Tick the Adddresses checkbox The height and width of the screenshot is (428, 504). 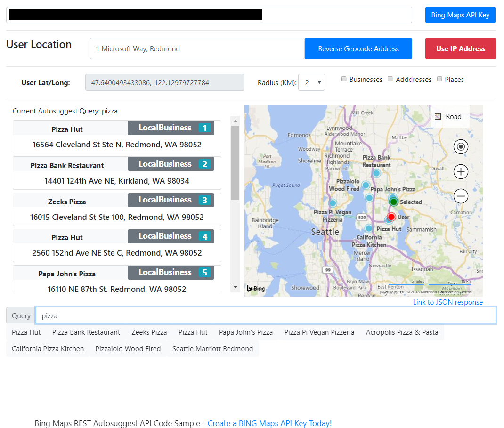point(390,79)
